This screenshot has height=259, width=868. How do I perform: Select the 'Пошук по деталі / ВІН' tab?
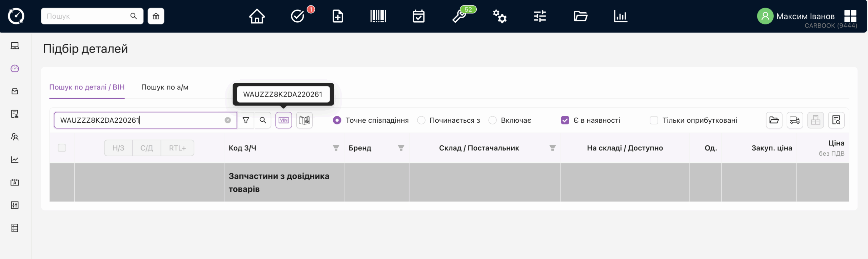click(87, 87)
